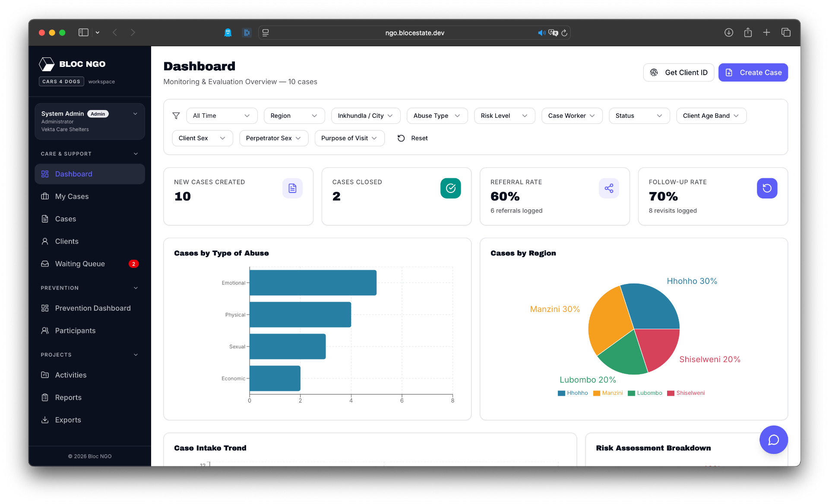Reload the page with refresh icon
The height and width of the screenshot is (504, 829).
point(564,33)
